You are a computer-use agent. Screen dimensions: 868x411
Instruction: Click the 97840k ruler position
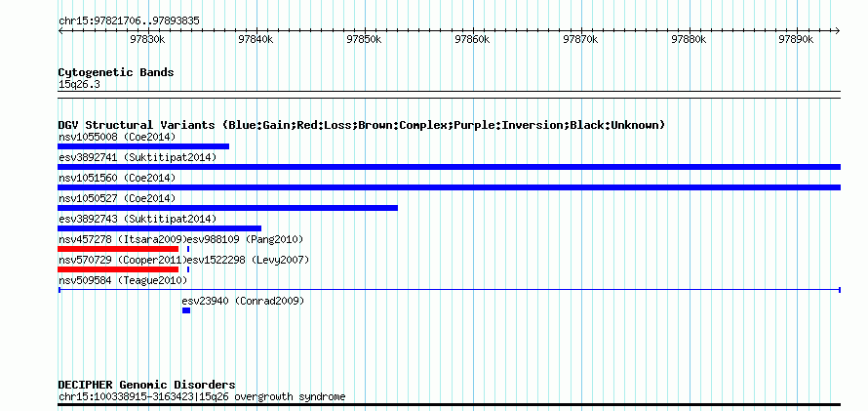pyautogui.click(x=256, y=39)
